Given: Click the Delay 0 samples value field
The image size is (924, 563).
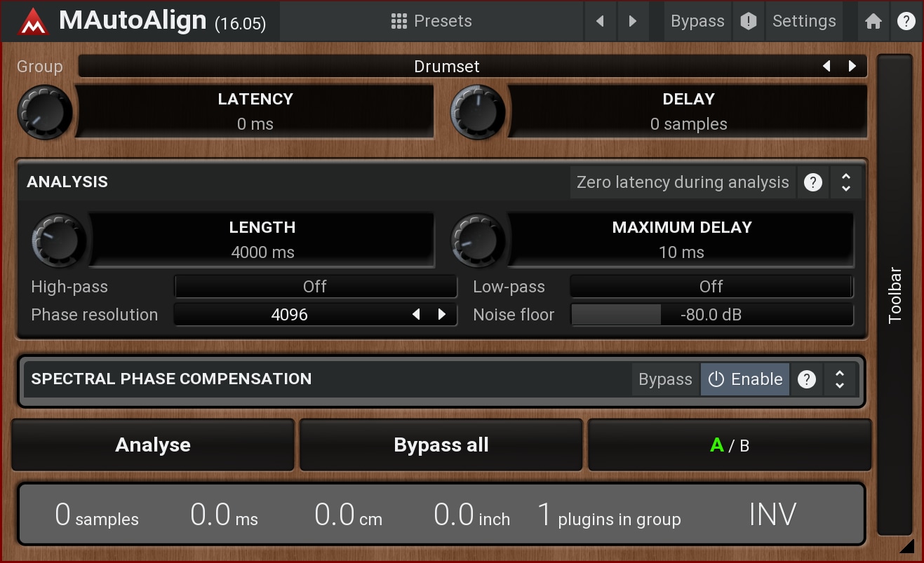Looking at the screenshot, I should [x=688, y=111].
